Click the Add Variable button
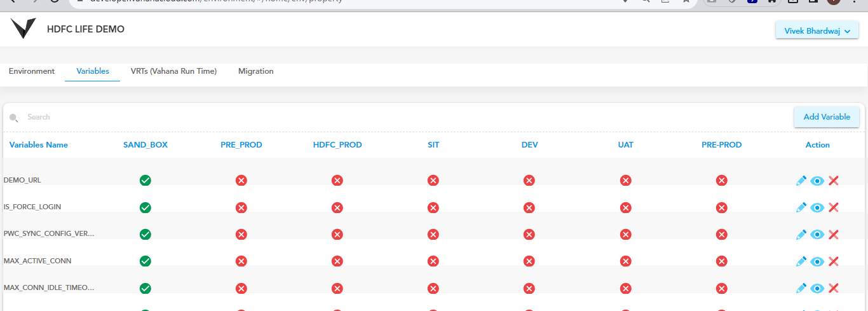Viewport: 868px width, 311px height. (827, 117)
